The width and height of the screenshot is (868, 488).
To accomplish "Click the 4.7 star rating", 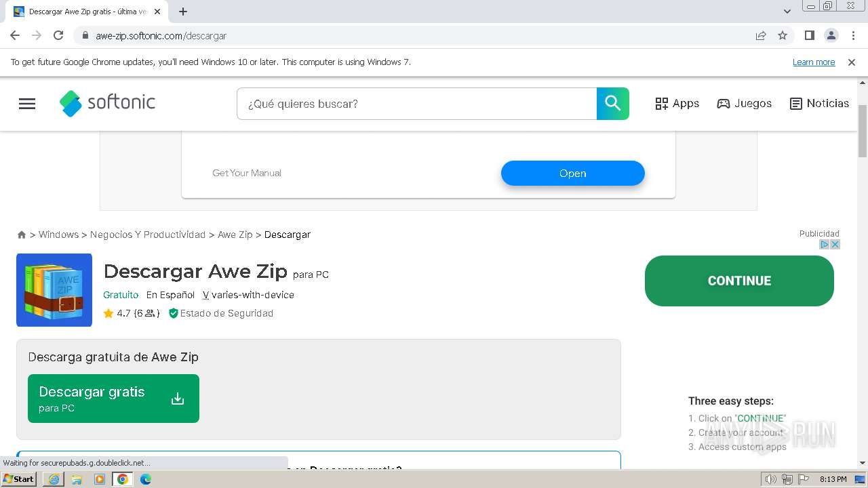I will point(131,313).
